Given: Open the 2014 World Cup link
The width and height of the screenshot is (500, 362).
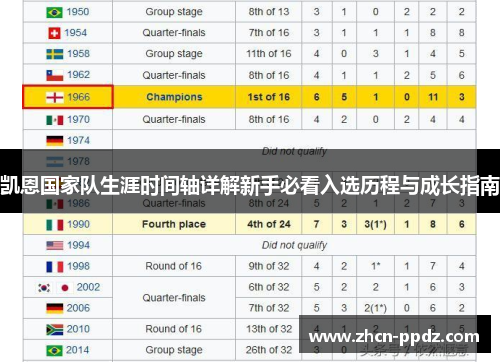Looking at the screenshot, I should click(78, 350).
